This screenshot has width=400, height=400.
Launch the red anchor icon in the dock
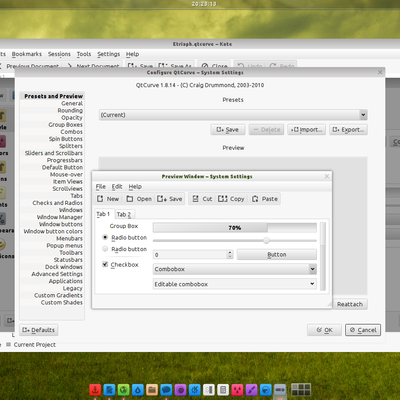[95, 389]
